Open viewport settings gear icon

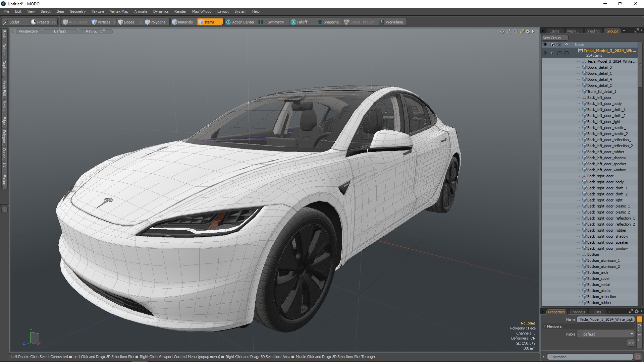pos(528,32)
